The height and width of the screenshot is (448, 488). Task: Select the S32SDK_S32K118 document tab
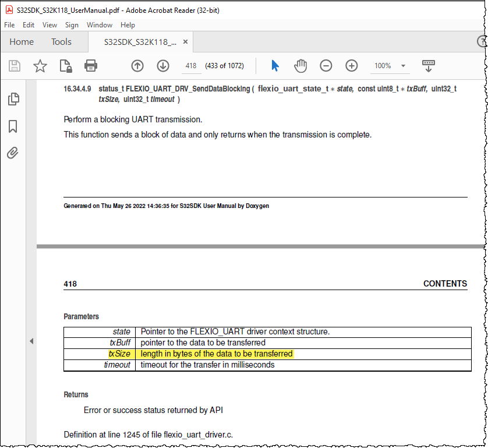(x=140, y=42)
